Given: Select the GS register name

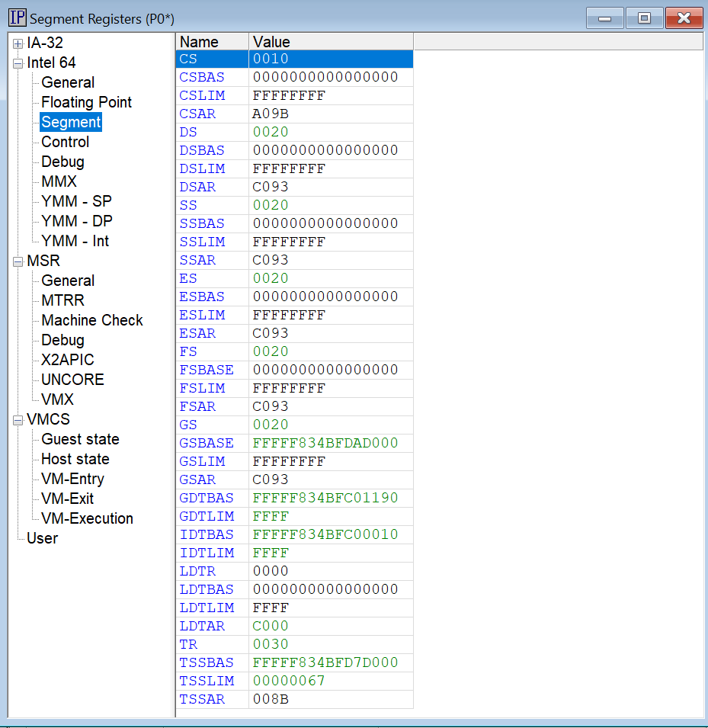Looking at the screenshot, I should pos(188,425).
